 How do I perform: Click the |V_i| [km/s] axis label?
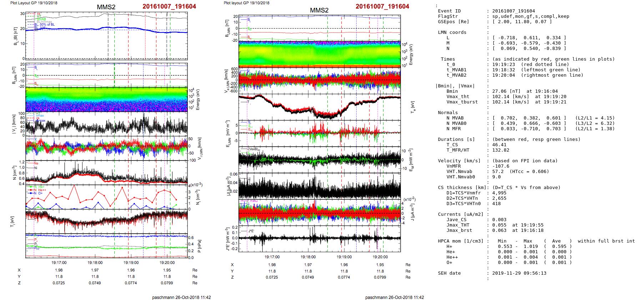[14, 124]
